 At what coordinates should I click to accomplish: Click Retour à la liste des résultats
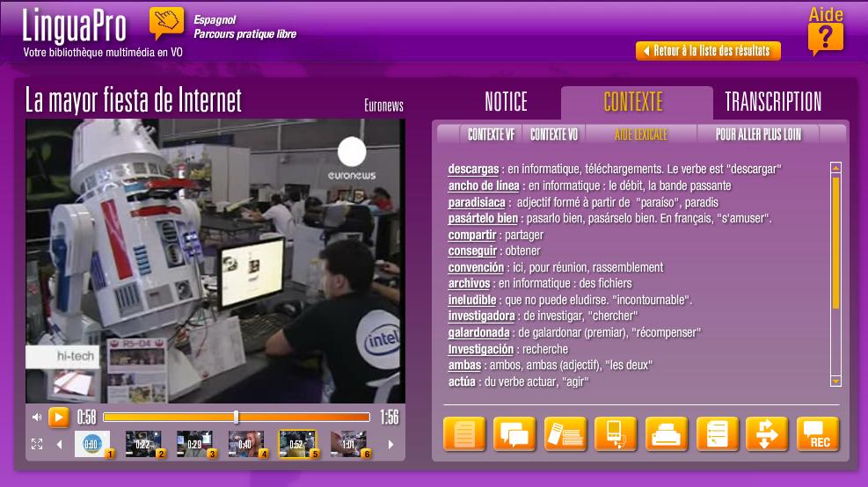click(708, 51)
